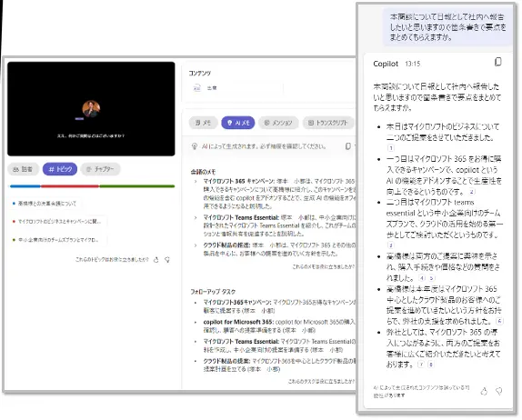Copy the AI notes using the copy icon
This screenshot has width=522, height=420.
click(348, 146)
